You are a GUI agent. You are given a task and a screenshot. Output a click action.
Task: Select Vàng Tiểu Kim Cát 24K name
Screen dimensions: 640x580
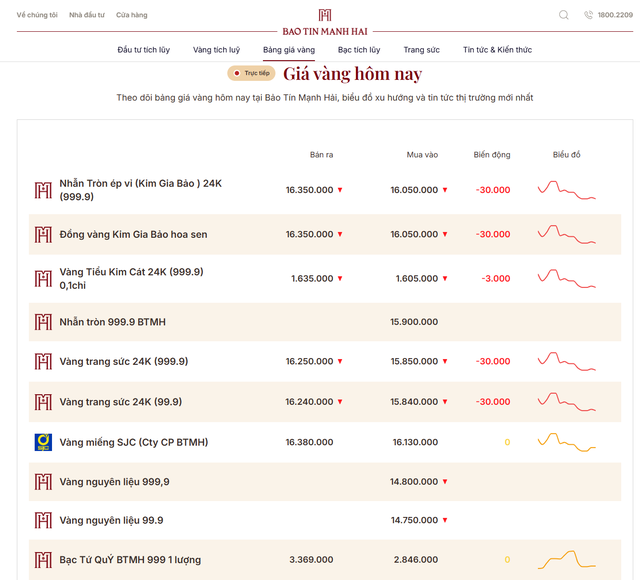point(131,278)
